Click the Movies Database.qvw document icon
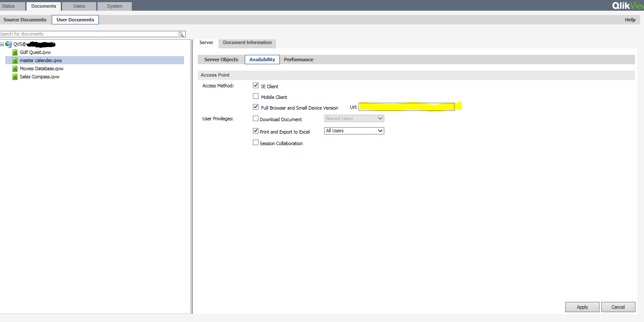Image resolution: width=644 pixels, height=322 pixels. 15,69
